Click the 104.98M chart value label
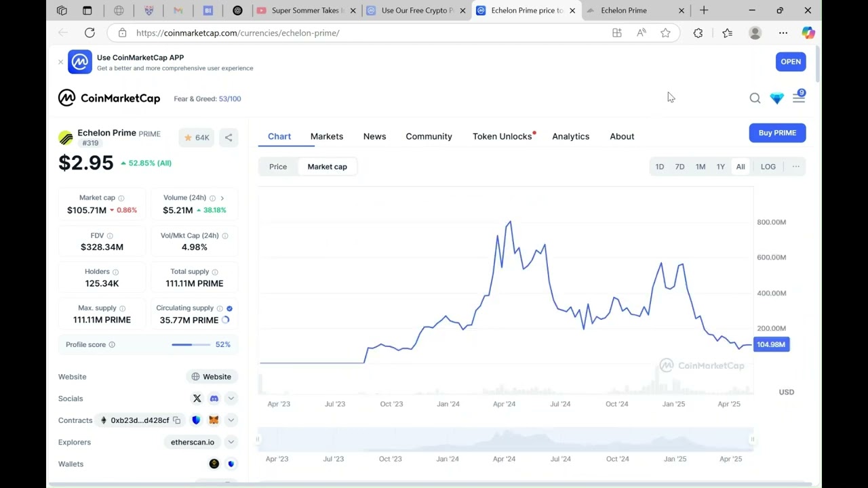 (771, 345)
